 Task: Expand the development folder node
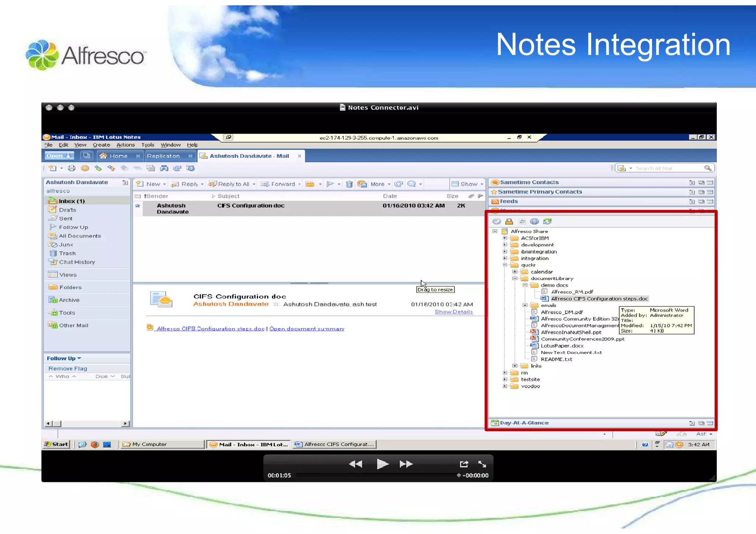[505, 245]
